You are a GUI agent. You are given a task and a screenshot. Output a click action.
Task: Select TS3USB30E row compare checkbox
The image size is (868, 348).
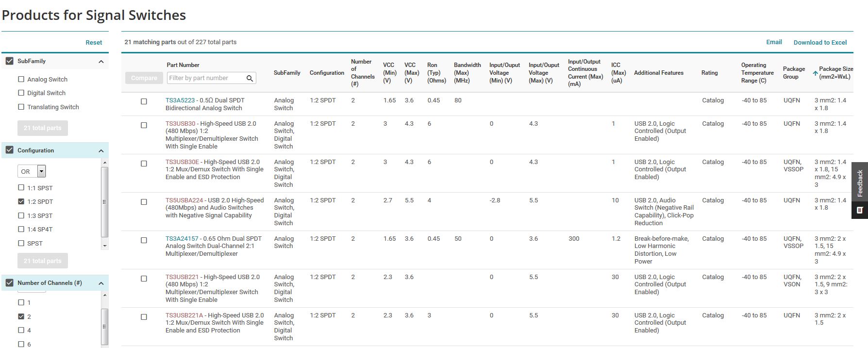pyautogui.click(x=144, y=164)
